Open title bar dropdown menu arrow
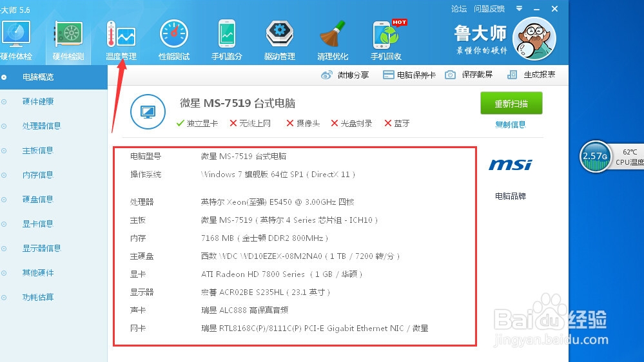The height and width of the screenshot is (362, 644). [x=519, y=8]
